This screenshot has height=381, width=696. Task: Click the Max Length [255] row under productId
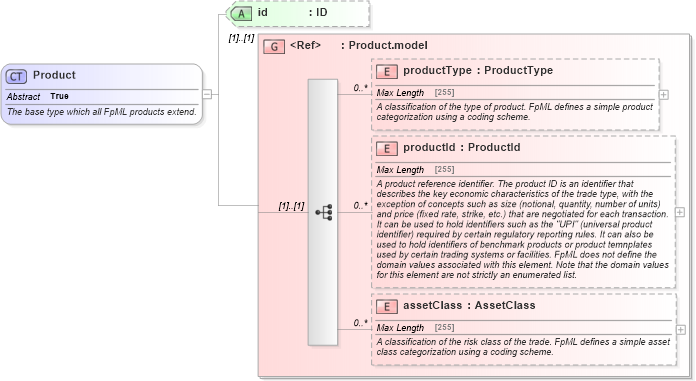[x=523, y=170]
